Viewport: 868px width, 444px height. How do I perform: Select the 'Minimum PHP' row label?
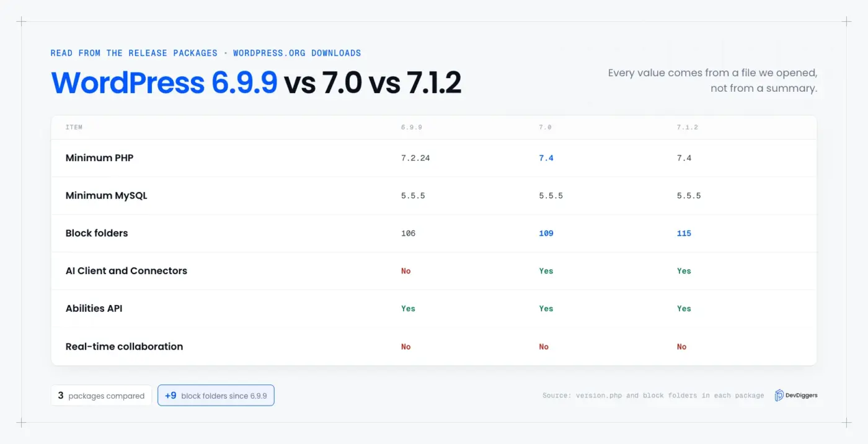[99, 158]
